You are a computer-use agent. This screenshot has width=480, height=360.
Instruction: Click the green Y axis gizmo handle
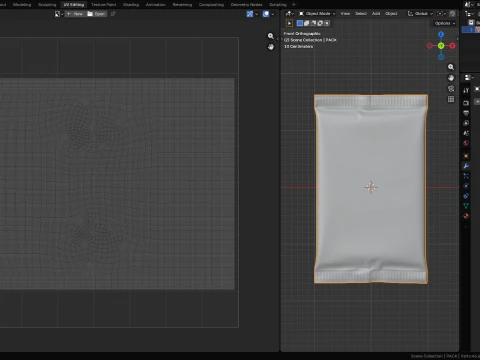point(441,46)
